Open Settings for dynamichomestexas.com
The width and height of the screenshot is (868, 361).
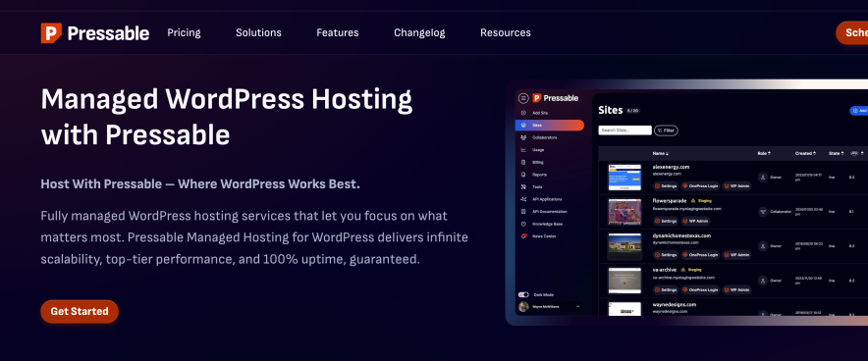click(666, 255)
